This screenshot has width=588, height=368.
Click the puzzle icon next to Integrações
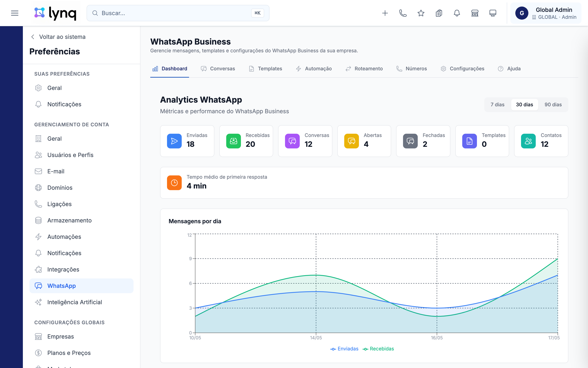[x=38, y=269]
